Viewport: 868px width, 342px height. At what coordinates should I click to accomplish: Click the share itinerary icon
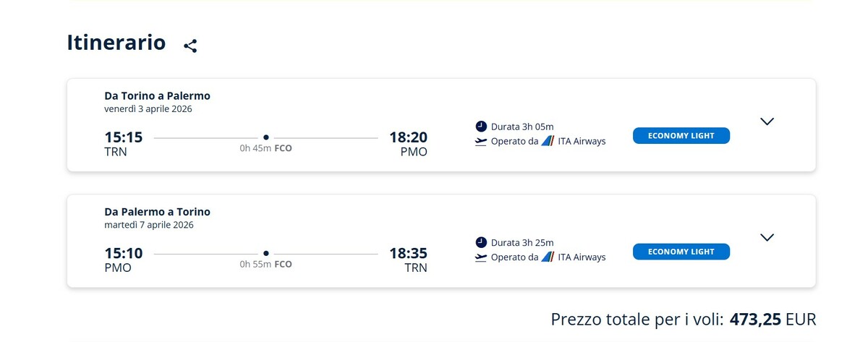[190, 46]
